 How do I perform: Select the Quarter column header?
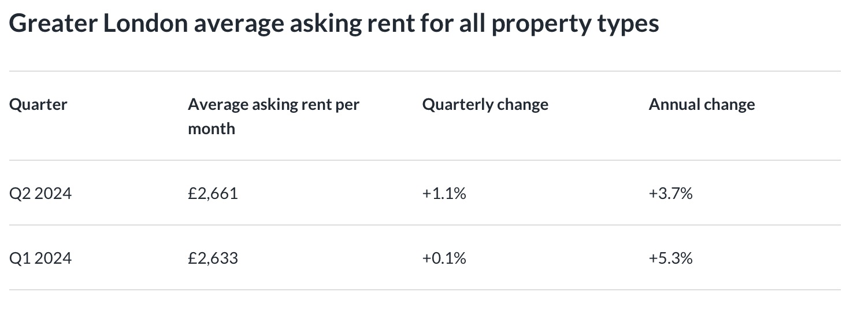point(38,105)
